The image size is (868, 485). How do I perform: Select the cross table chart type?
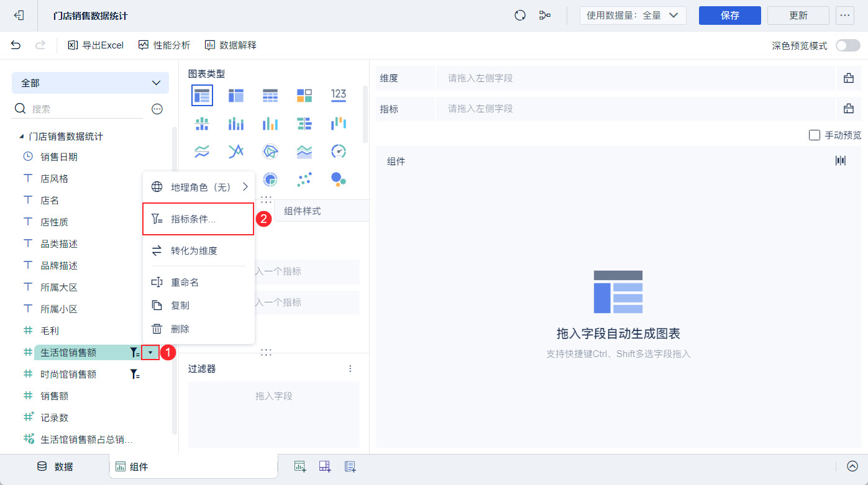click(x=236, y=95)
